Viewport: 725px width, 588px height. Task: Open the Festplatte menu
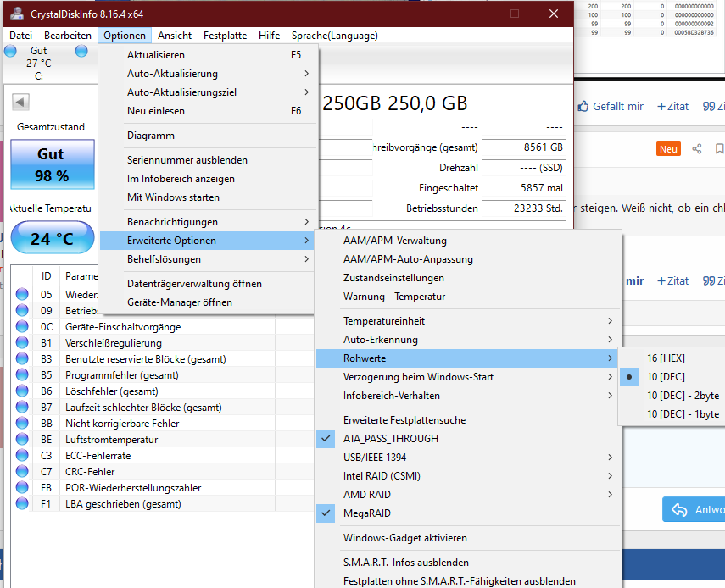coord(226,36)
